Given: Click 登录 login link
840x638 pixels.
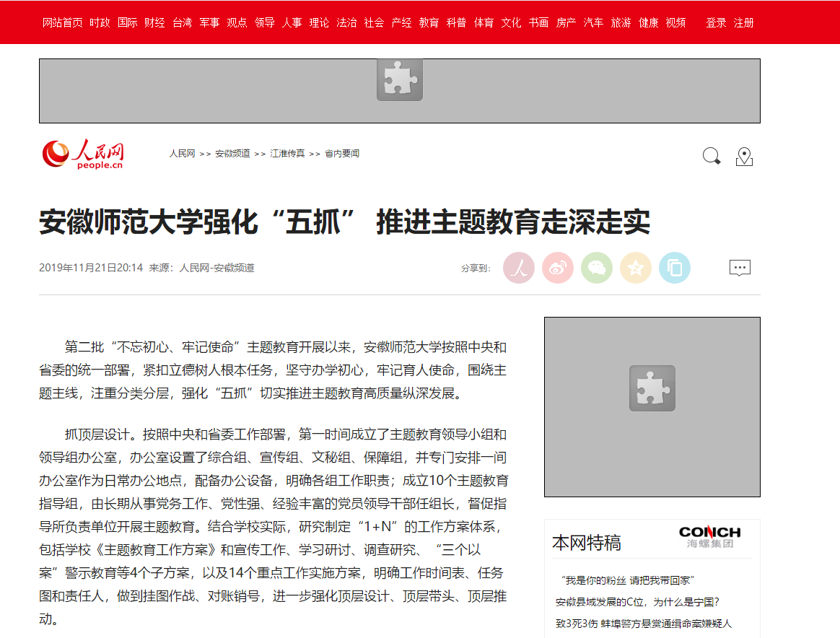Looking at the screenshot, I should coord(717,22).
